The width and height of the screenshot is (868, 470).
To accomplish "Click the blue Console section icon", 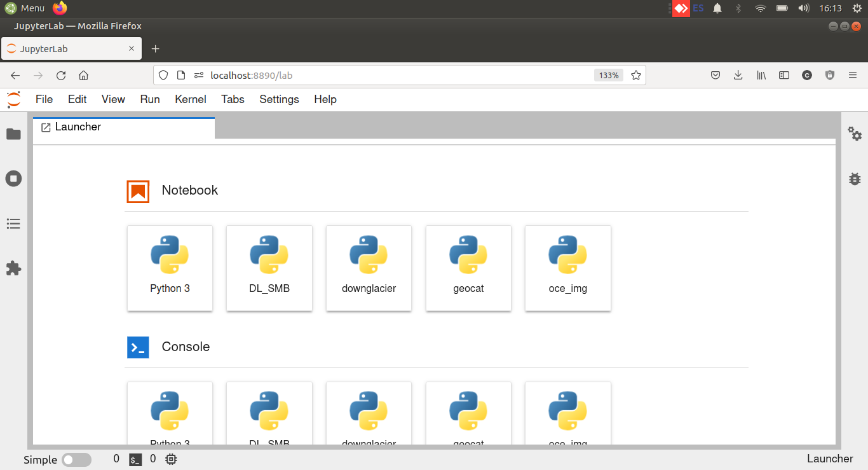I will click(x=138, y=347).
